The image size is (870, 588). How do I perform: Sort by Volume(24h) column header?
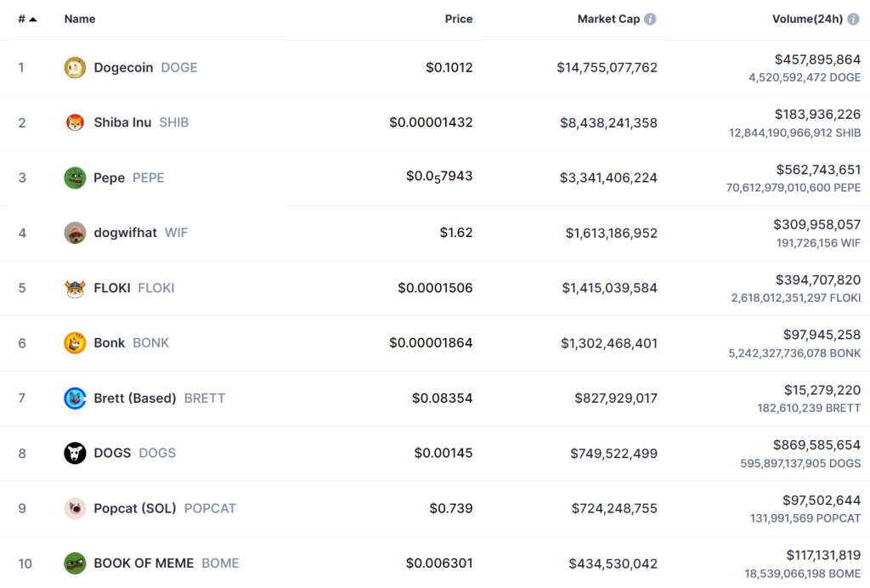click(x=807, y=19)
